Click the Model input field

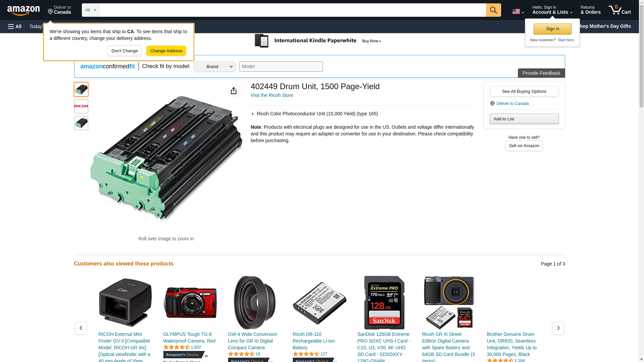point(281,66)
